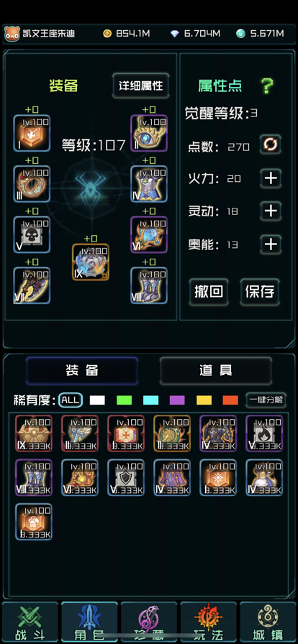
Task: Select the ALL rarity filter
Action: [71, 400]
